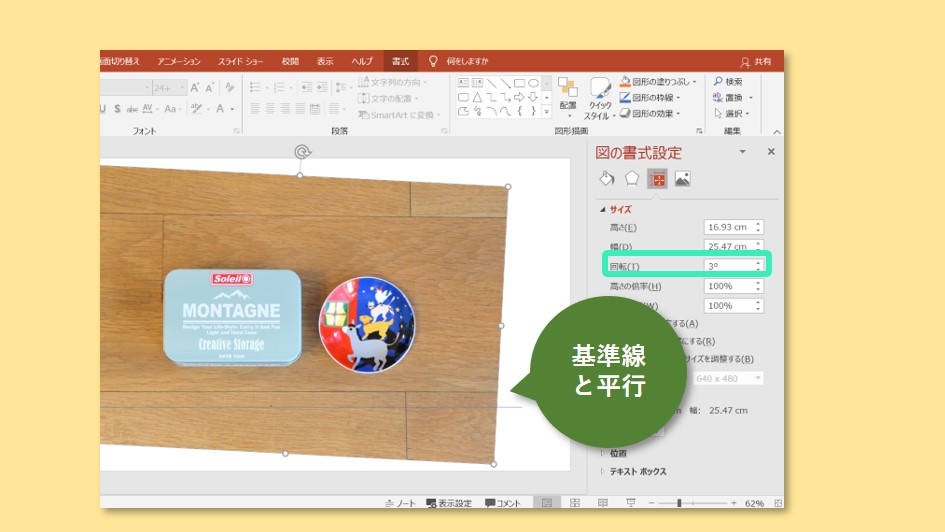
Task: Toggle Notes (ノート) in status bar
Action: click(400, 503)
